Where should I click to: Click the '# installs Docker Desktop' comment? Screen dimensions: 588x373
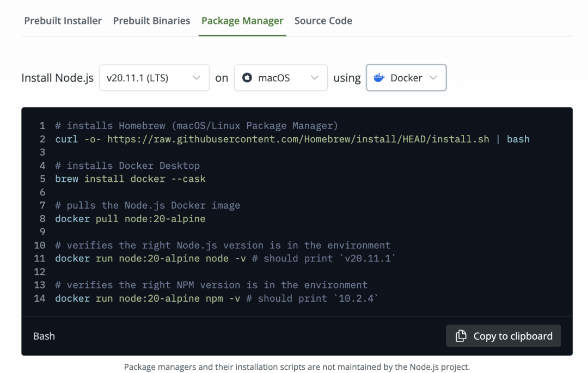click(127, 166)
